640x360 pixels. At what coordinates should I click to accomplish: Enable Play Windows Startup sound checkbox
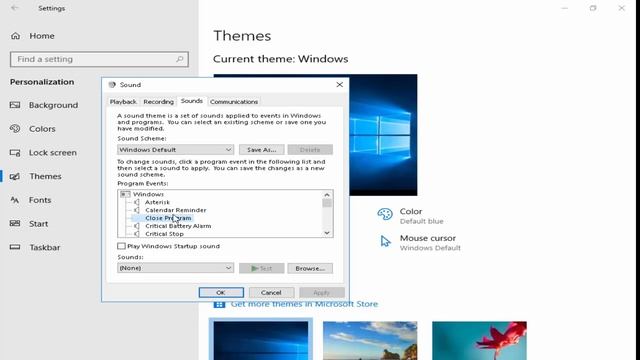[x=121, y=246]
